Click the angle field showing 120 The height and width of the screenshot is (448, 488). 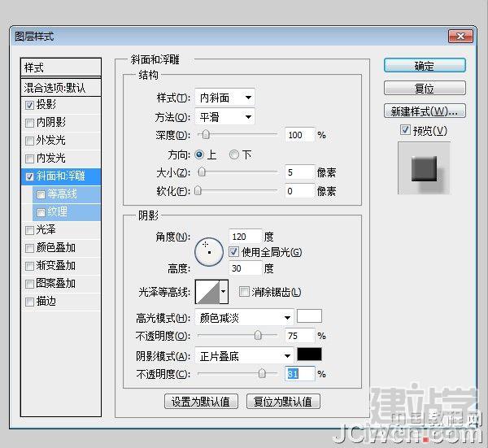245,237
